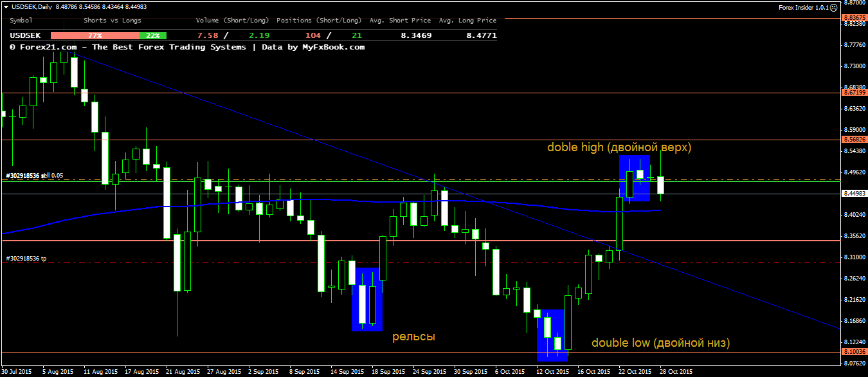
Task: Click the 30 Jul 2015 date label
Action: [17, 372]
